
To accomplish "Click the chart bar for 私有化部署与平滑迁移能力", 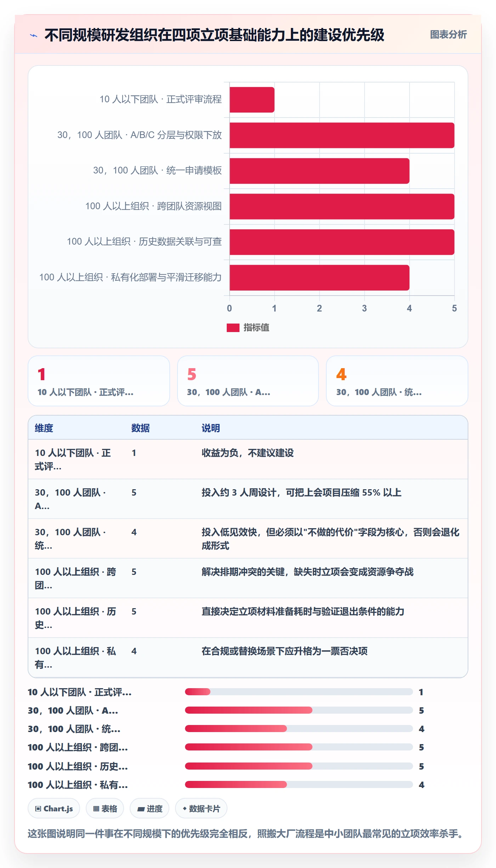I will [x=320, y=278].
